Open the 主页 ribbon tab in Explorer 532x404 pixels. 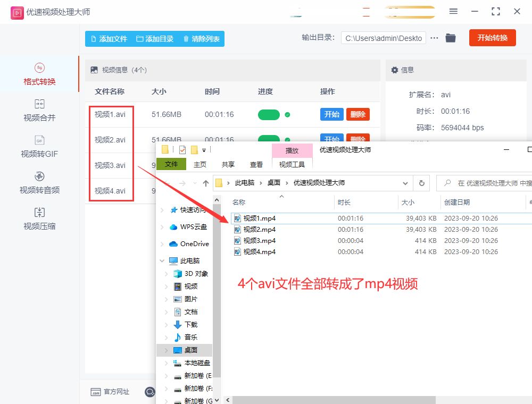click(x=200, y=164)
